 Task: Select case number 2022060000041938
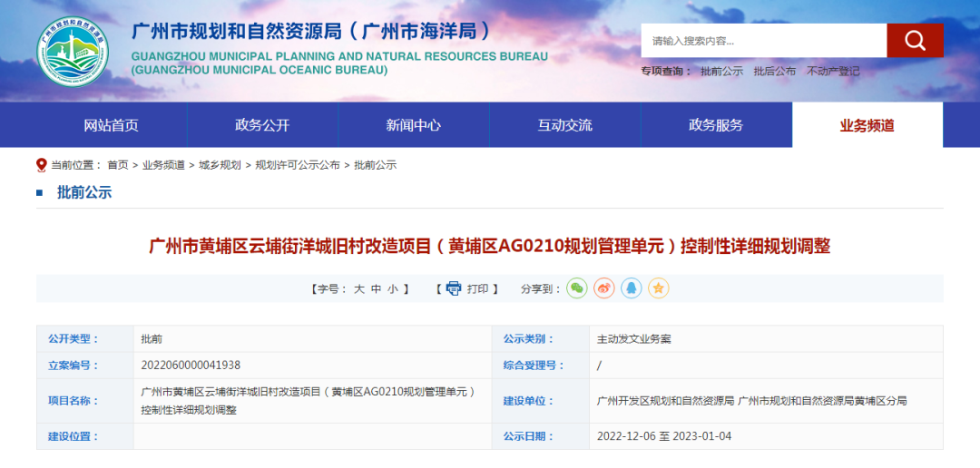pyautogui.click(x=191, y=366)
